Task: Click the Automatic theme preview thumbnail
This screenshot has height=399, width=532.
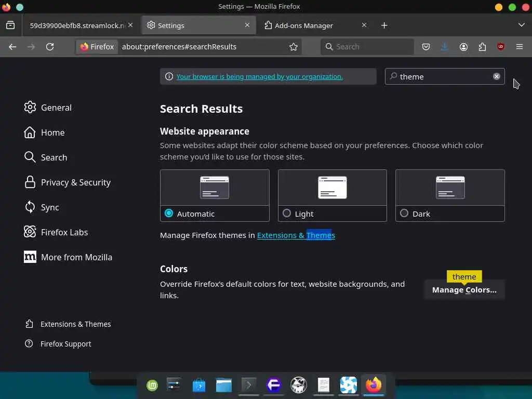Action: (215, 187)
